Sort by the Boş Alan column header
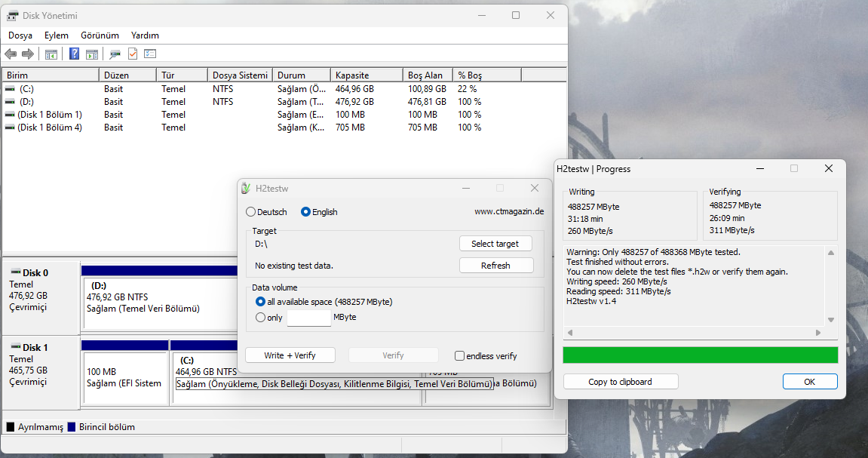Viewport: 868px width, 458px height. pos(428,75)
